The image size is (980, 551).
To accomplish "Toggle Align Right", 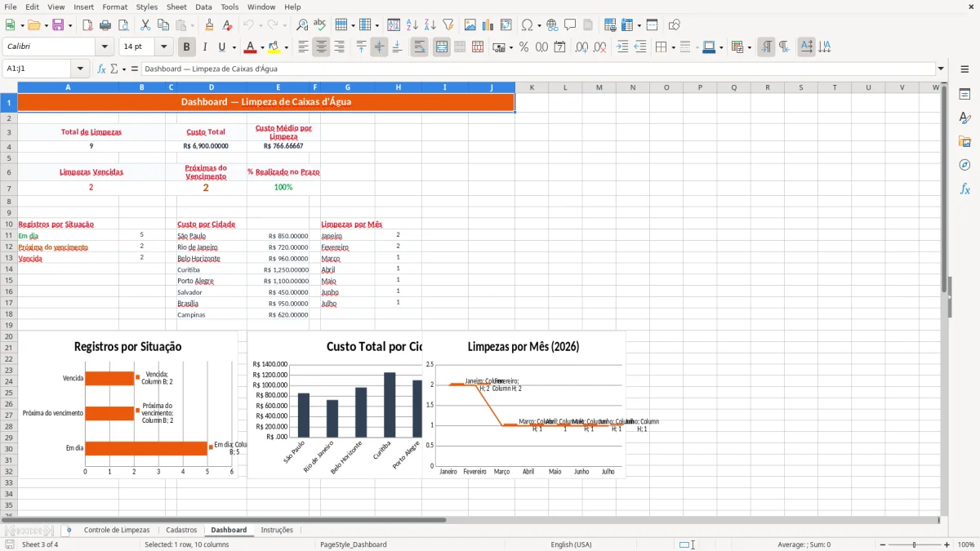I will click(x=339, y=47).
